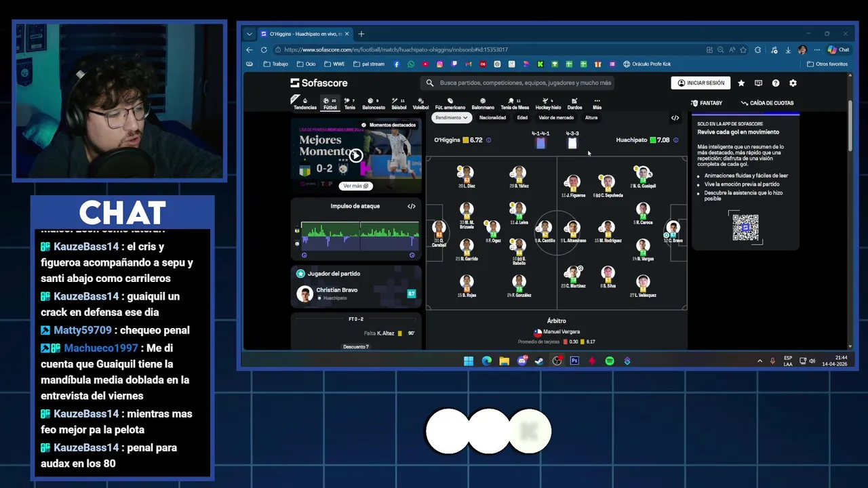Click the Ver más button
868x488 pixels.
355,186
